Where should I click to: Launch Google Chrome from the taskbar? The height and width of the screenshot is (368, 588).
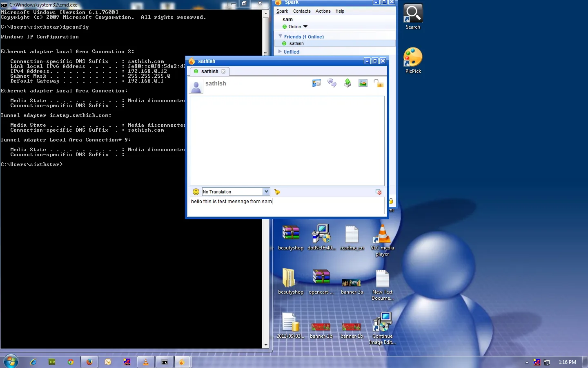click(71, 362)
